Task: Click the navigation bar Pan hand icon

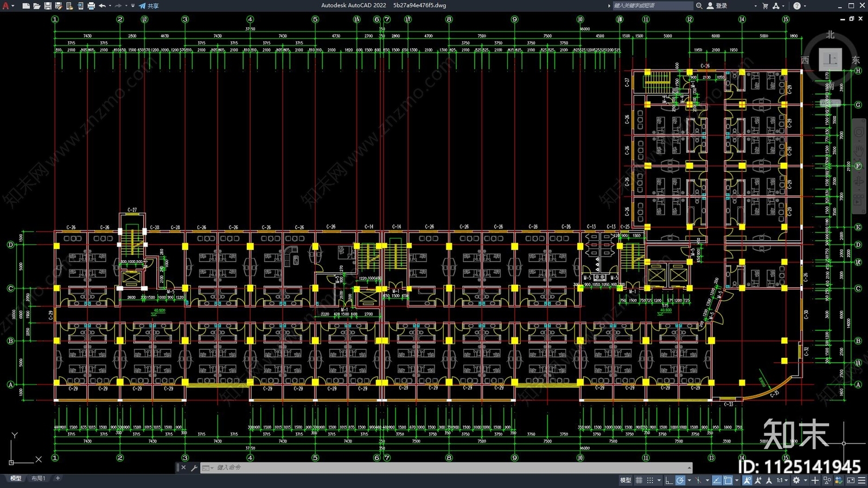Action: (859, 150)
